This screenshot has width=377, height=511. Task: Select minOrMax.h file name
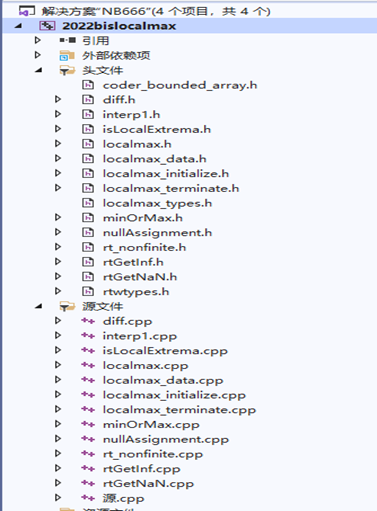(143, 218)
